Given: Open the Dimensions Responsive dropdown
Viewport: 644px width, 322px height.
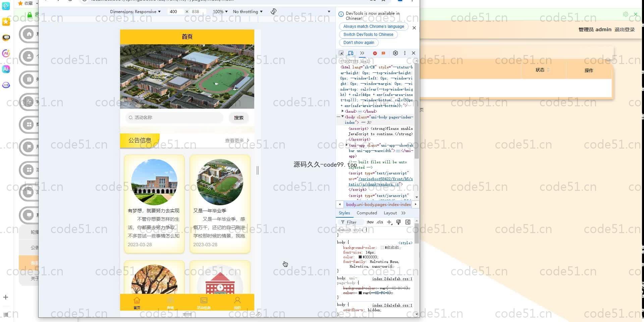Looking at the screenshot, I should (x=136, y=11).
